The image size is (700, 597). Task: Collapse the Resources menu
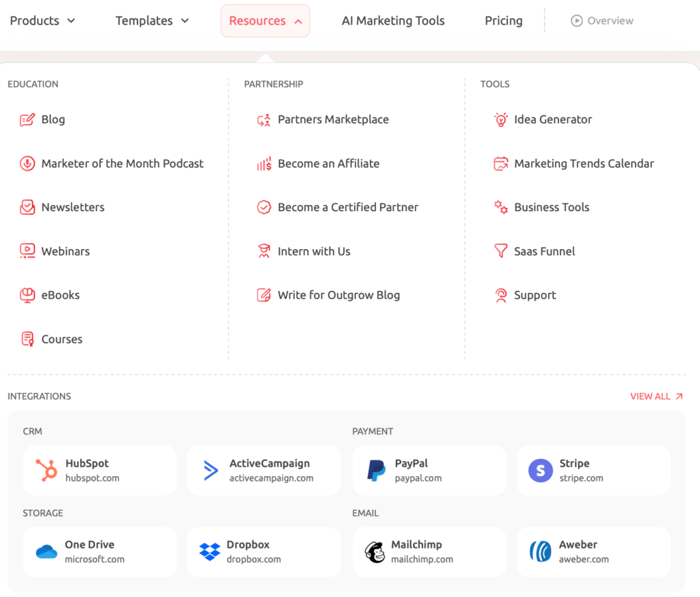(x=265, y=20)
